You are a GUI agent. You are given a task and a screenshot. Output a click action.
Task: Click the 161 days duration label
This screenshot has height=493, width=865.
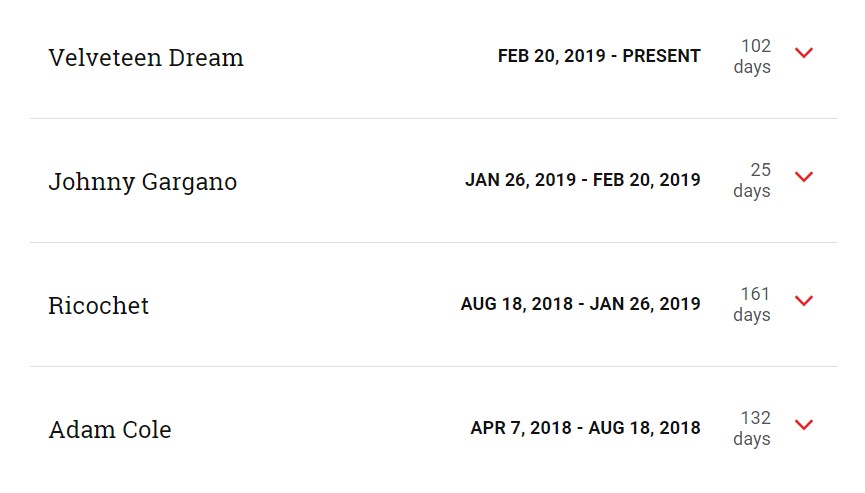[x=752, y=304]
